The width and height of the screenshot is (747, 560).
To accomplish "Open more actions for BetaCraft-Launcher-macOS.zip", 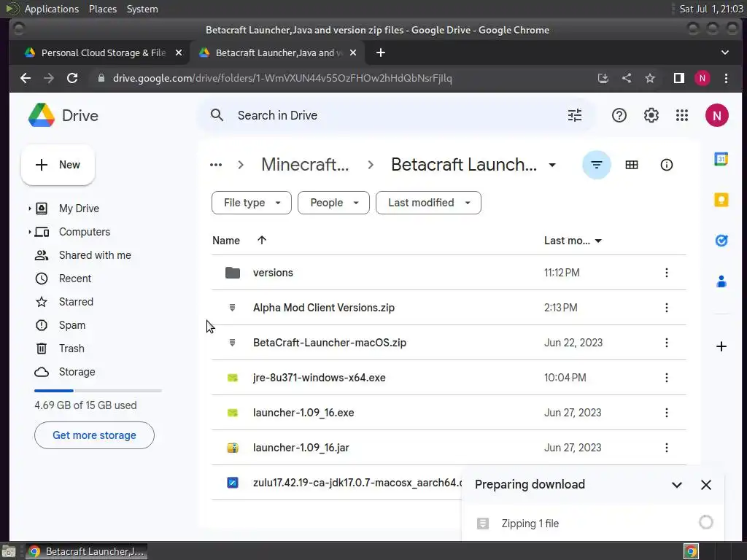I will [666, 343].
